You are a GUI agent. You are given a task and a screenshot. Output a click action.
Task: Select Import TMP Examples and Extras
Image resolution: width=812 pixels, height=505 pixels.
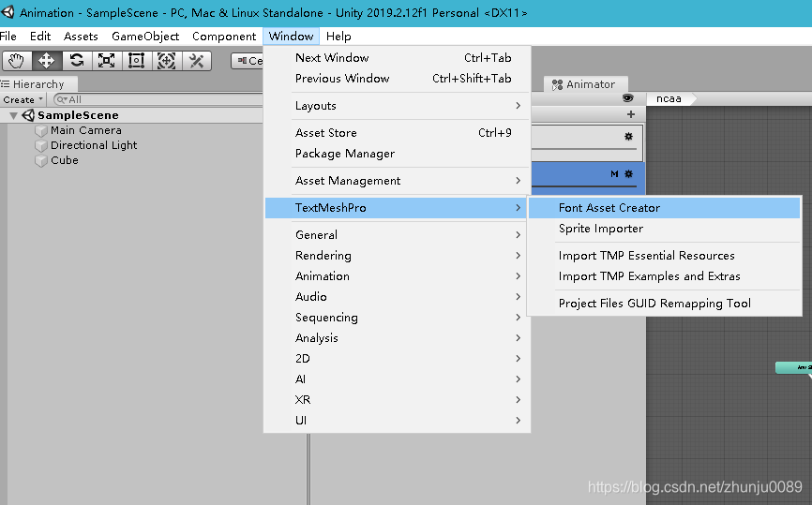click(x=665, y=276)
